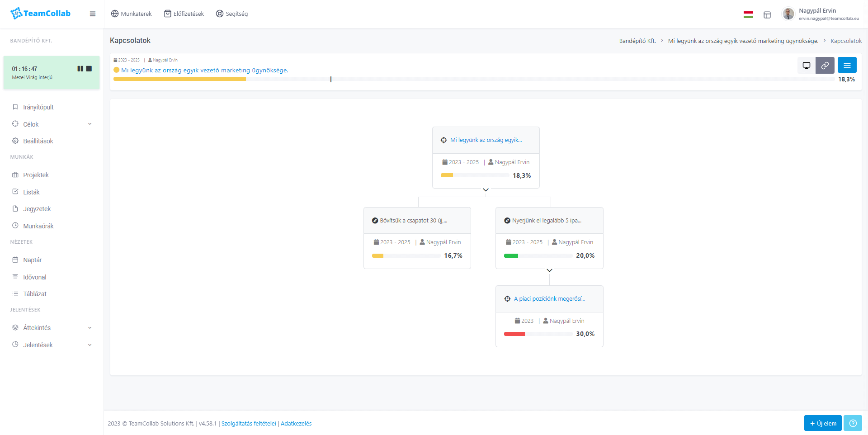The image size is (868, 435).
Task: Click the Munkaórák clock icon
Action: tap(15, 226)
